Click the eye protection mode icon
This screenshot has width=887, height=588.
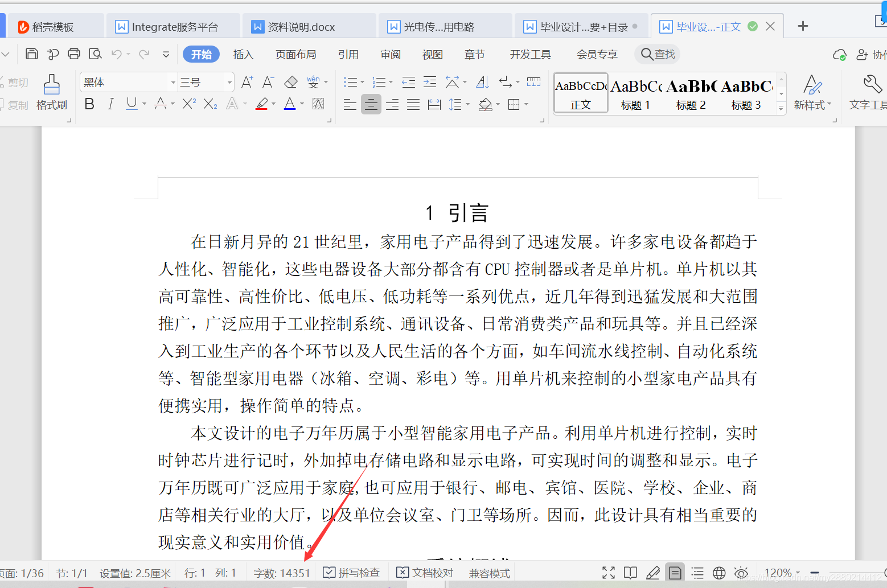pos(741,573)
